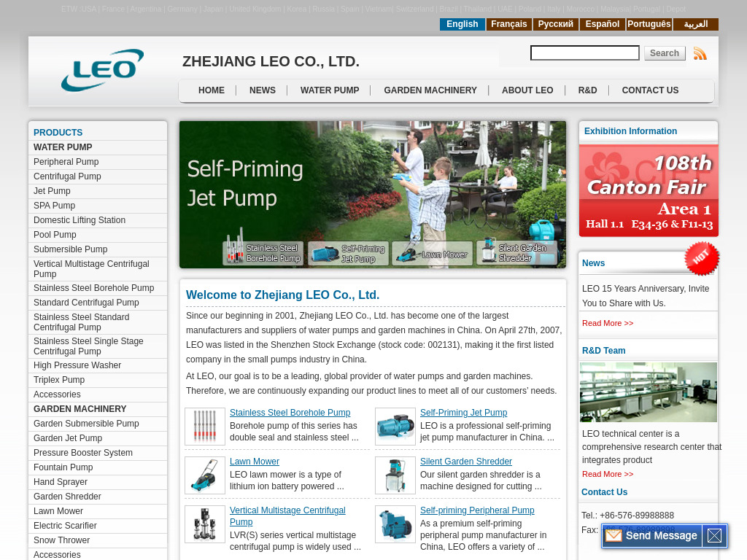The height and width of the screenshot is (560, 747).
Task: Open Peripheral Pump in the sidebar
Action: [x=66, y=162]
